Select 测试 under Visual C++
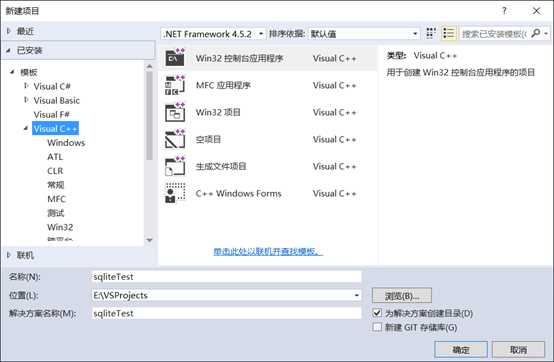The width and height of the screenshot is (554, 362). click(55, 213)
